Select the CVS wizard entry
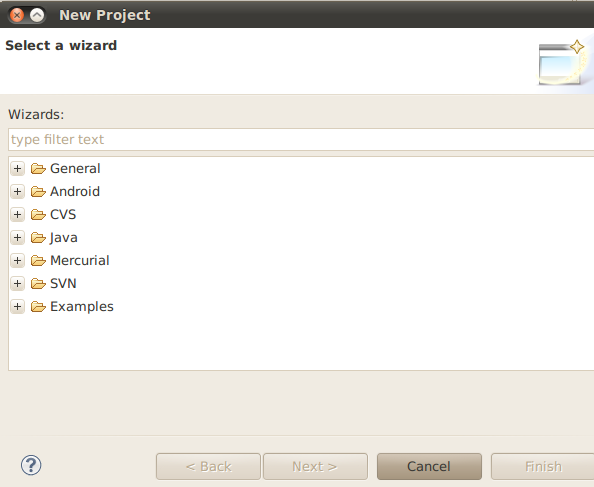 [63, 215]
